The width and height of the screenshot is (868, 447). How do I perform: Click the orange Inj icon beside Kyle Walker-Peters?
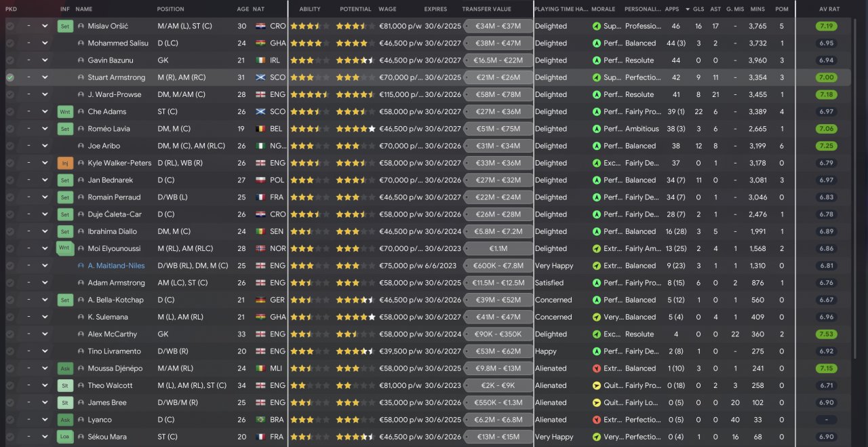coord(64,163)
